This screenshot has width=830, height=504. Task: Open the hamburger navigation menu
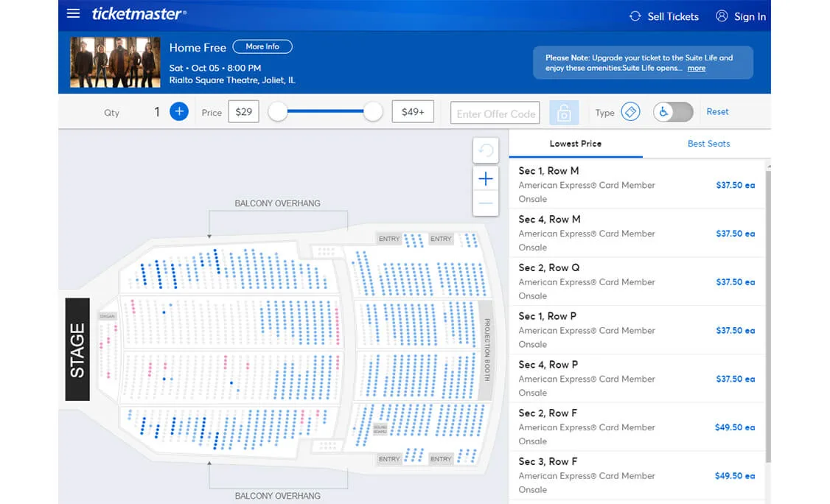[73, 14]
